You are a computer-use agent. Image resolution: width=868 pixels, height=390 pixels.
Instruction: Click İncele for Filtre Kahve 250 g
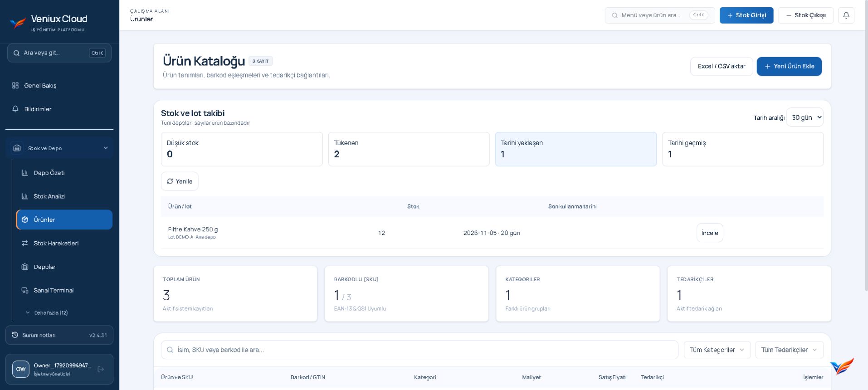pos(710,233)
